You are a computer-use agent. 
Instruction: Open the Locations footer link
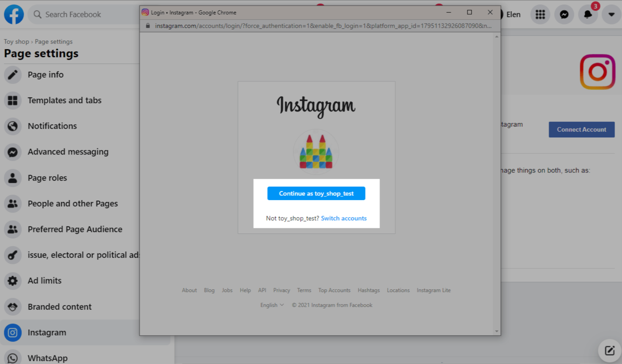pos(398,290)
